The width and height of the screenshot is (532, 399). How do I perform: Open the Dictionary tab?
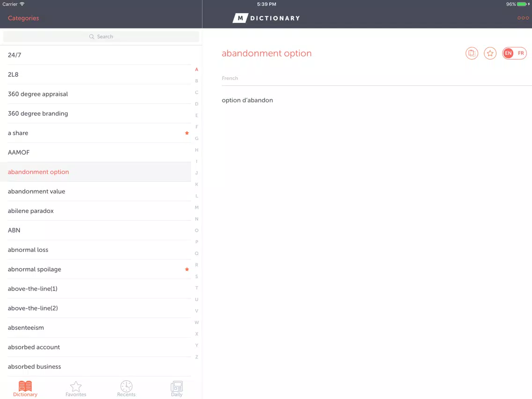pyautogui.click(x=25, y=389)
